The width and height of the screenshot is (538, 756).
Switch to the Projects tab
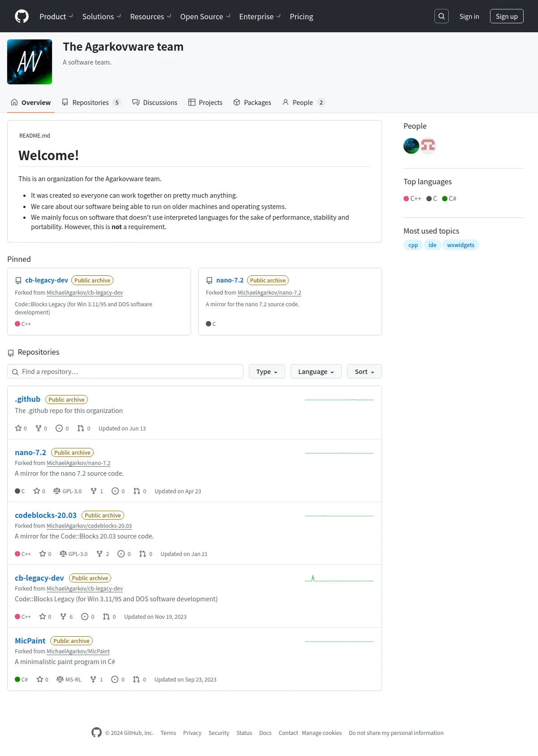click(x=205, y=102)
